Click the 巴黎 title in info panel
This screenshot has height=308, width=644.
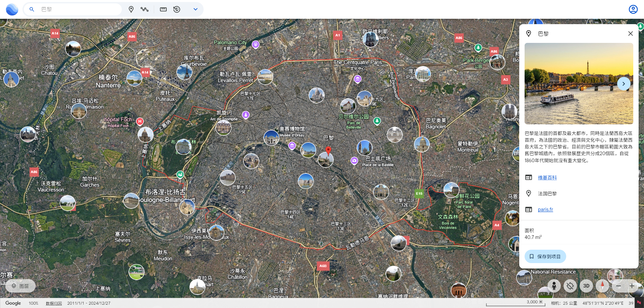click(543, 34)
